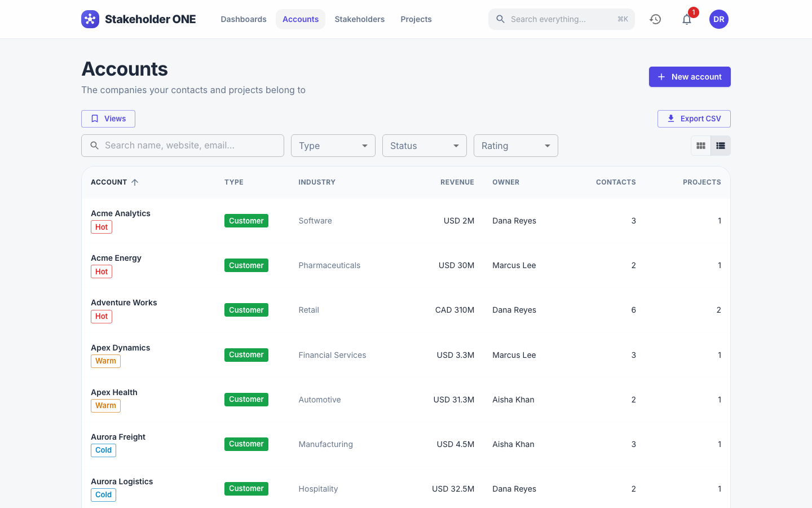812x508 pixels.
Task: Sort by the Owner column header
Action: [506, 182]
